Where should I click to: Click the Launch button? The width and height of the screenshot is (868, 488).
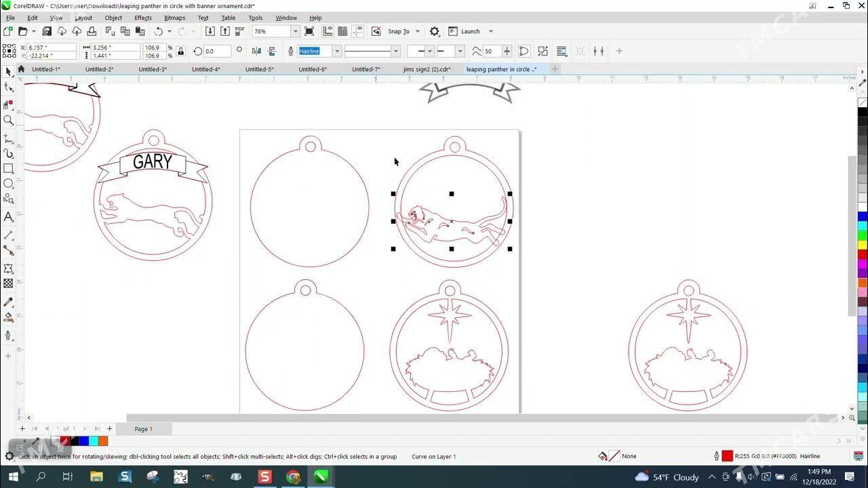(470, 31)
